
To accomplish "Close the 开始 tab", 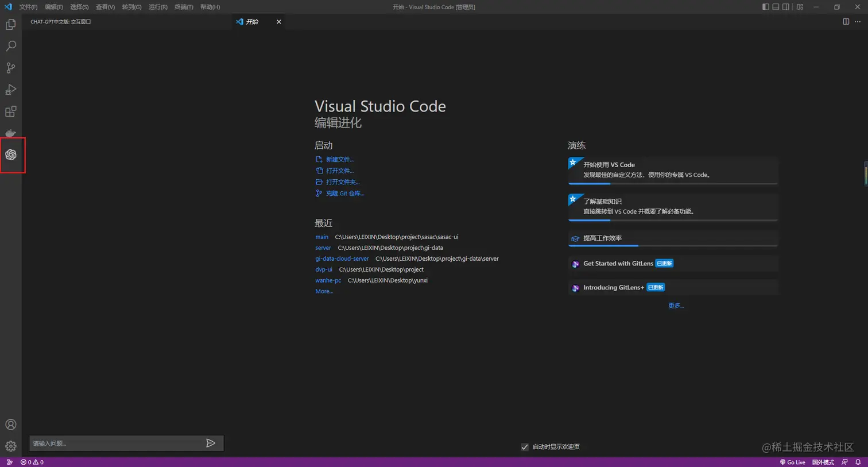I will point(279,22).
